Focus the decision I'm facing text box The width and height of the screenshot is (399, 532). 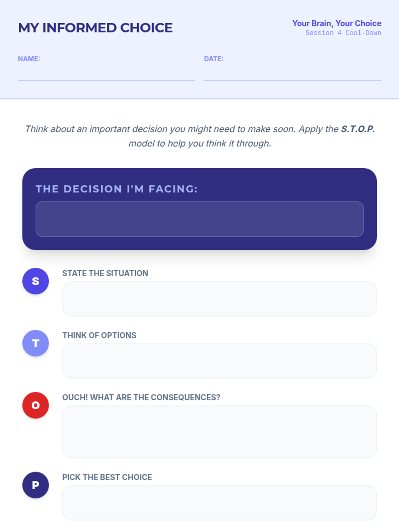click(199, 219)
